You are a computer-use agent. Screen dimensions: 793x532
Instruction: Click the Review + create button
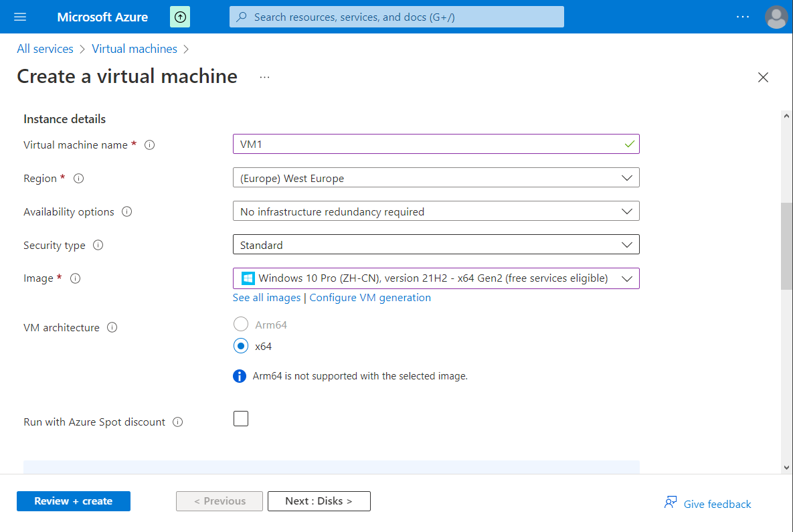coord(74,501)
